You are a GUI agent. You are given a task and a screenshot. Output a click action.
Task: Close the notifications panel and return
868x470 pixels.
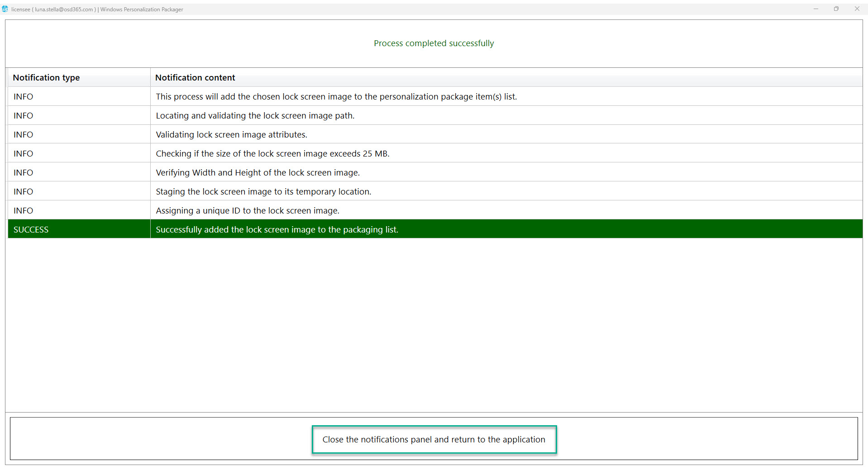point(434,439)
